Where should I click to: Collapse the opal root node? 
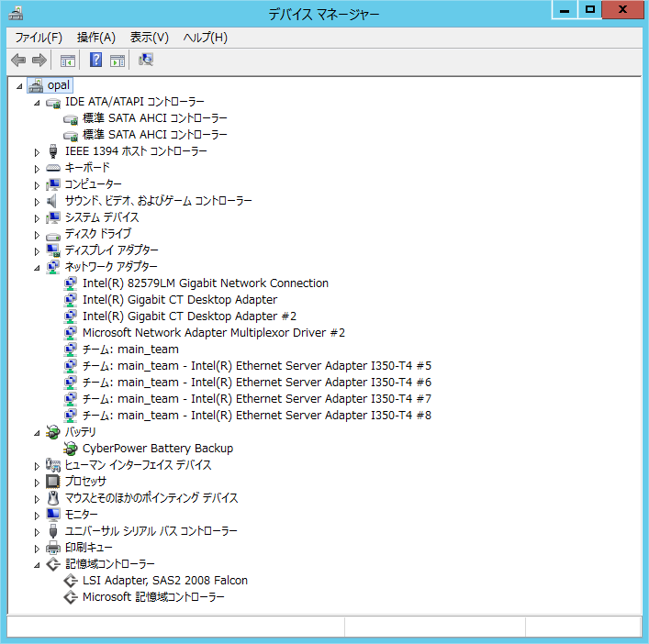19,86
